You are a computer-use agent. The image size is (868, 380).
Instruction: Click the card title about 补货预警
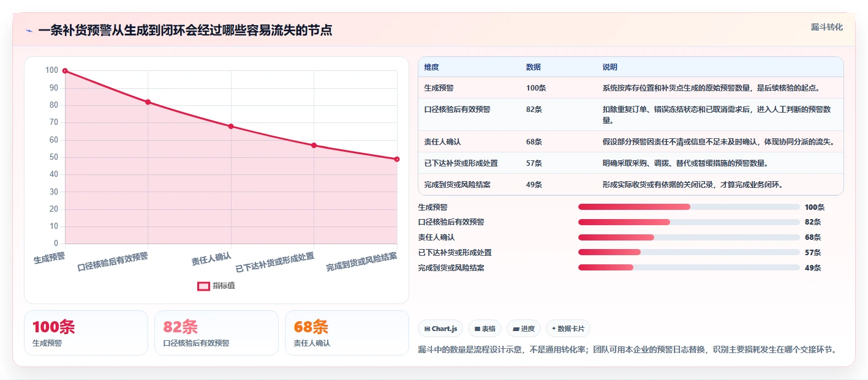click(186, 31)
